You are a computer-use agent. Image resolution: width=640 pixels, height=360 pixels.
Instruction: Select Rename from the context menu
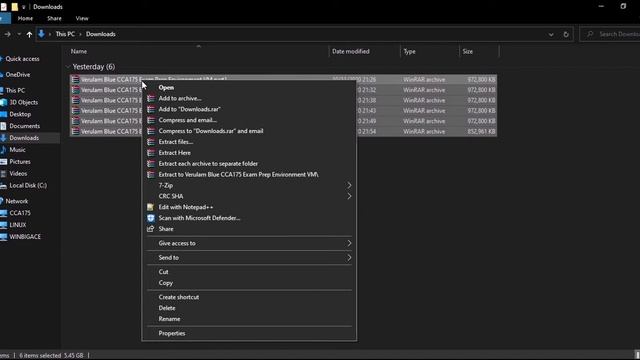[x=169, y=319]
